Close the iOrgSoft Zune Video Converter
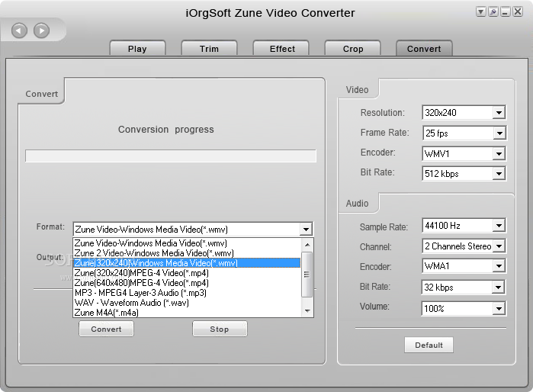533x392 pixels. (x=517, y=12)
